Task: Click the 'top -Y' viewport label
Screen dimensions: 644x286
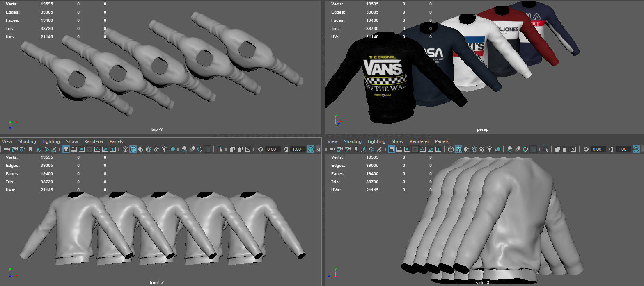Action: coord(157,129)
